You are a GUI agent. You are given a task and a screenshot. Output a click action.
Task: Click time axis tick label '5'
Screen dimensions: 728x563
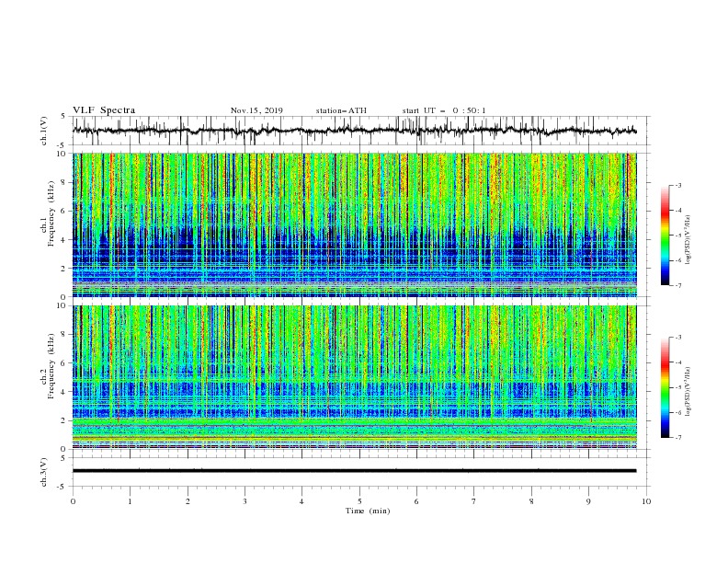(x=359, y=501)
